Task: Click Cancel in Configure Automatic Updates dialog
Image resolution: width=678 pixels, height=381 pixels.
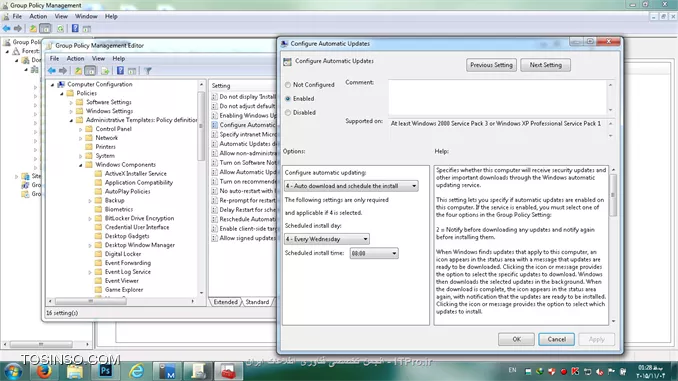Action: [556, 339]
